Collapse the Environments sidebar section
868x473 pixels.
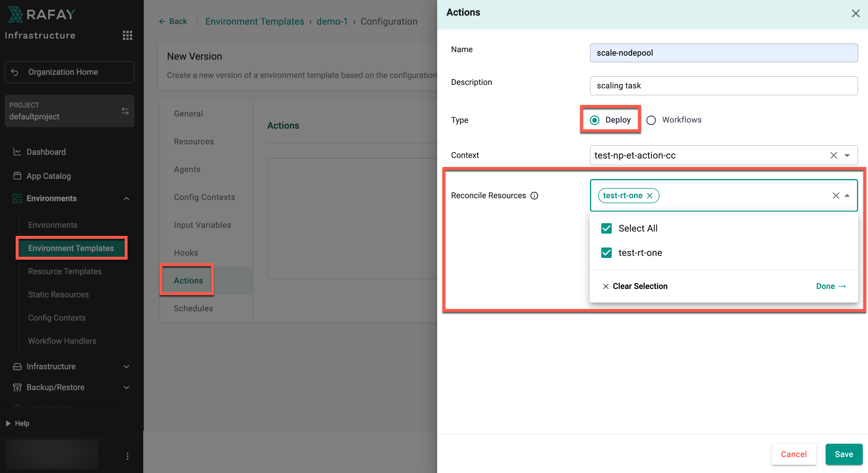126,199
